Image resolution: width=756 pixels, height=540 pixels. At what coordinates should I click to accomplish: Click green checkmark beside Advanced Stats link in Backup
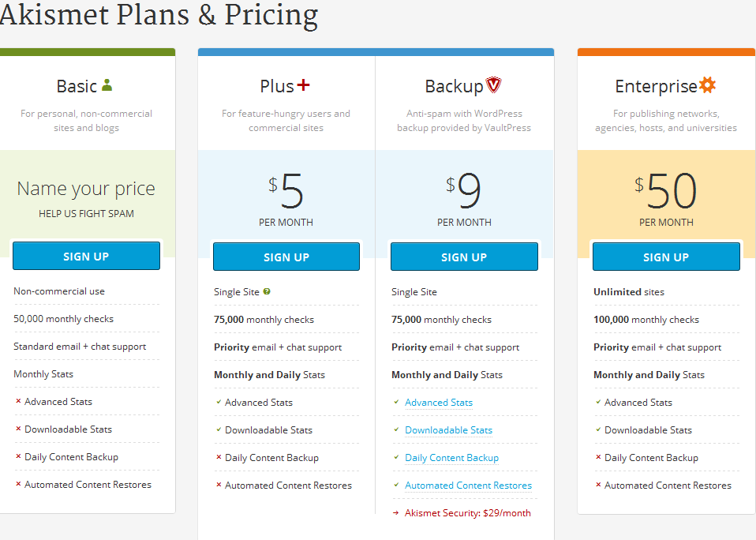[x=396, y=402]
